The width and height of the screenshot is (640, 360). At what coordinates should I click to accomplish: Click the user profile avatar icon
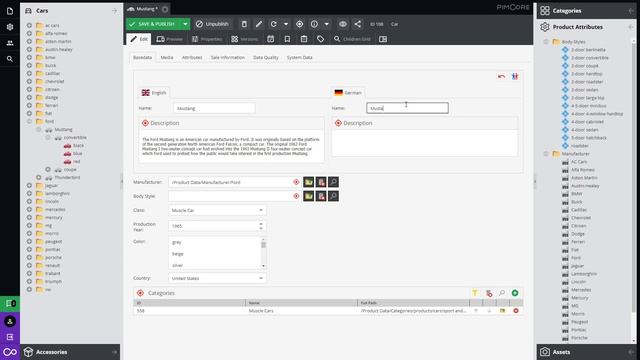(x=10, y=321)
